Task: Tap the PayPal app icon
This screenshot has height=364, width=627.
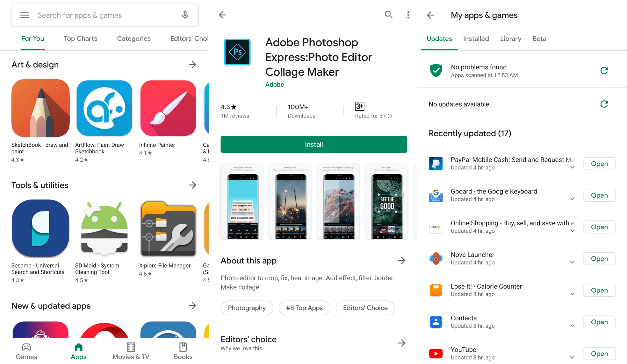Action: point(436,164)
